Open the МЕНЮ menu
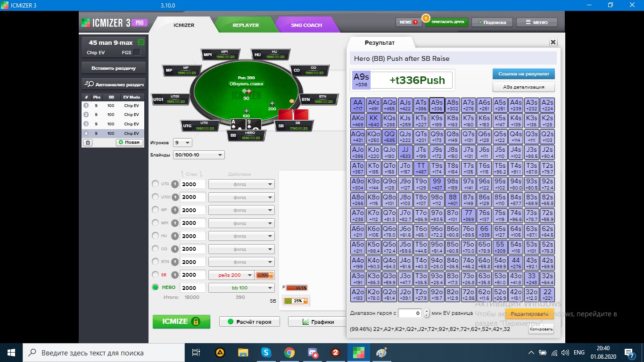The height and width of the screenshot is (362, 644). coord(537,22)
